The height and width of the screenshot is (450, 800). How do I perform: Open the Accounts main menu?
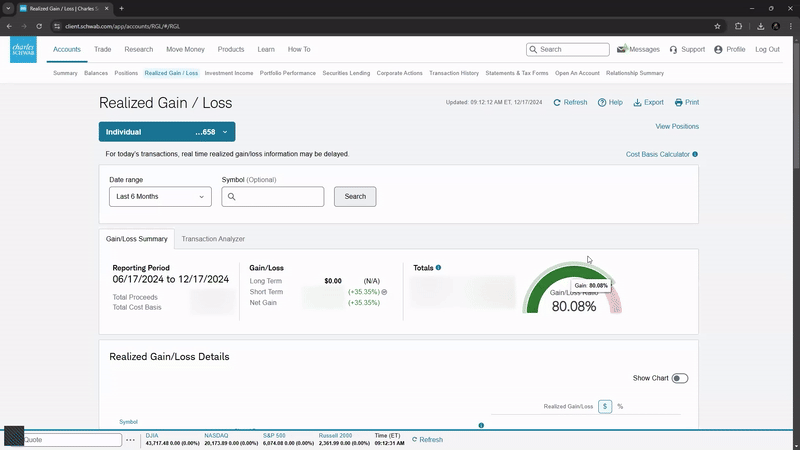(67, 49)
